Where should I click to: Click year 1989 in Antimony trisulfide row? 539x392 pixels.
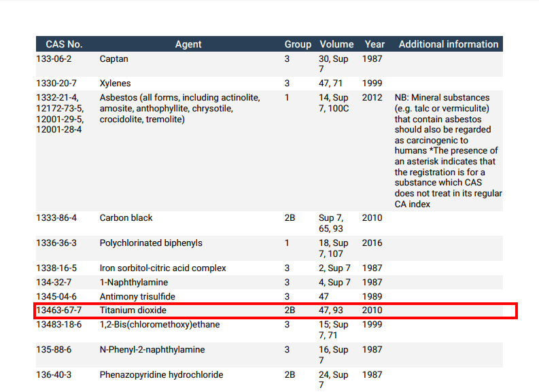(372, 296)
